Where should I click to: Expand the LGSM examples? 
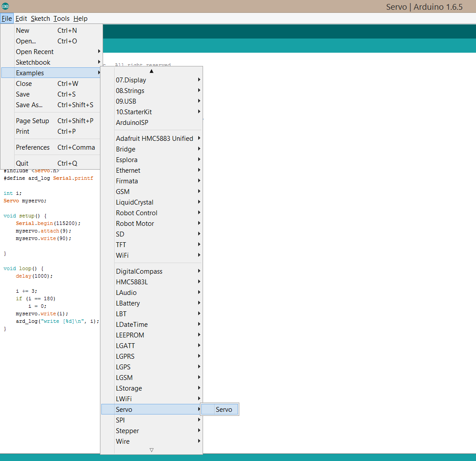[151, 378]
